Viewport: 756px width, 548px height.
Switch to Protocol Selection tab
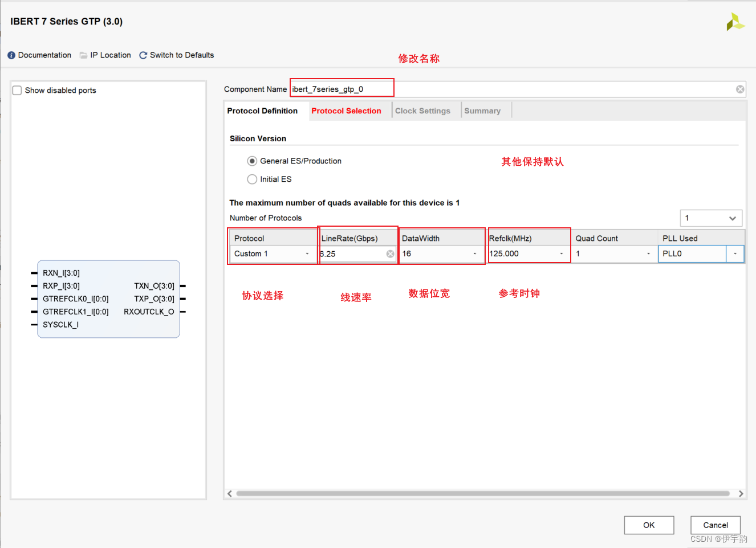(346, 111)
